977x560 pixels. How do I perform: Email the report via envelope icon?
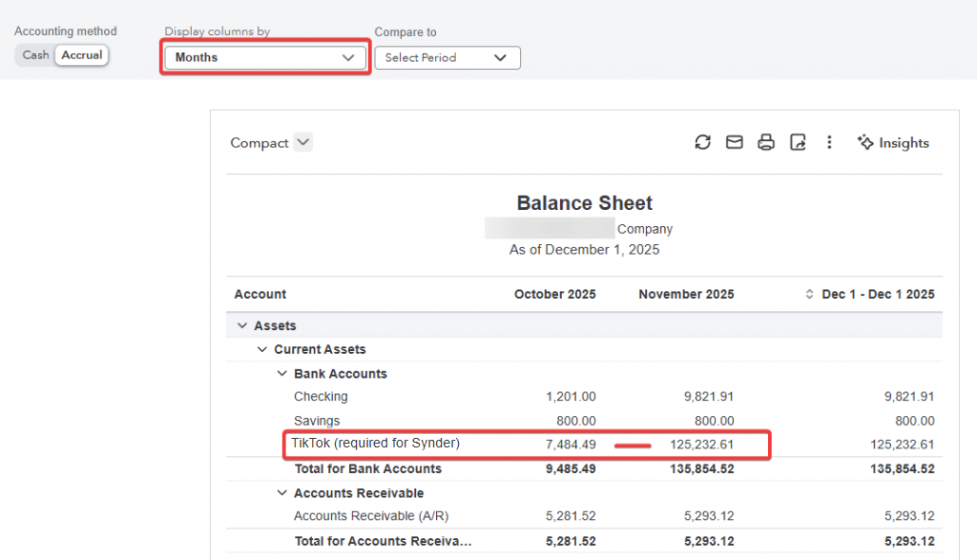734,142
